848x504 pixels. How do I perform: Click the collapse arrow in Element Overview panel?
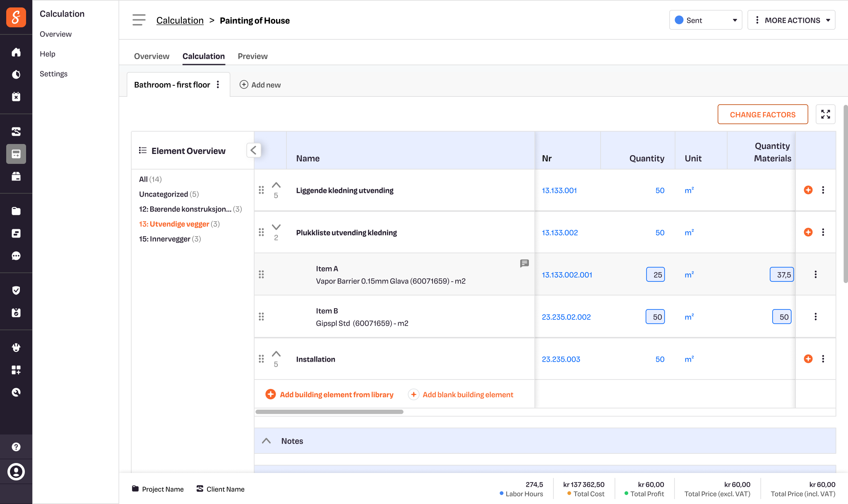[253, 151]
